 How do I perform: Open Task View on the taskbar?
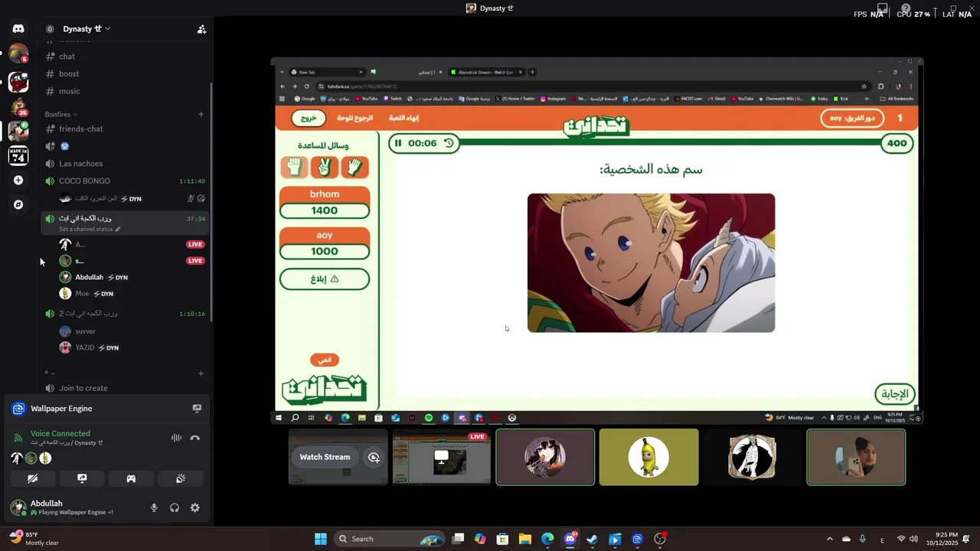(458, 539)
